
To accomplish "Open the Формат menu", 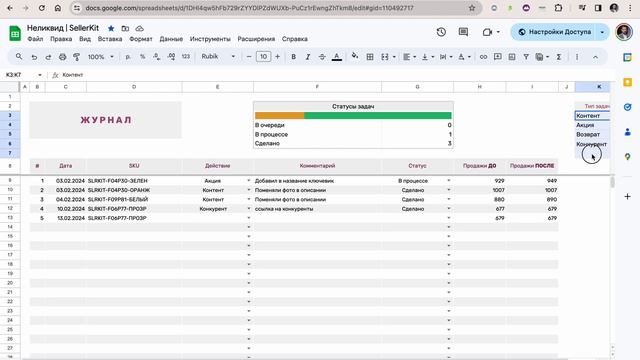I will click(141, 39).
